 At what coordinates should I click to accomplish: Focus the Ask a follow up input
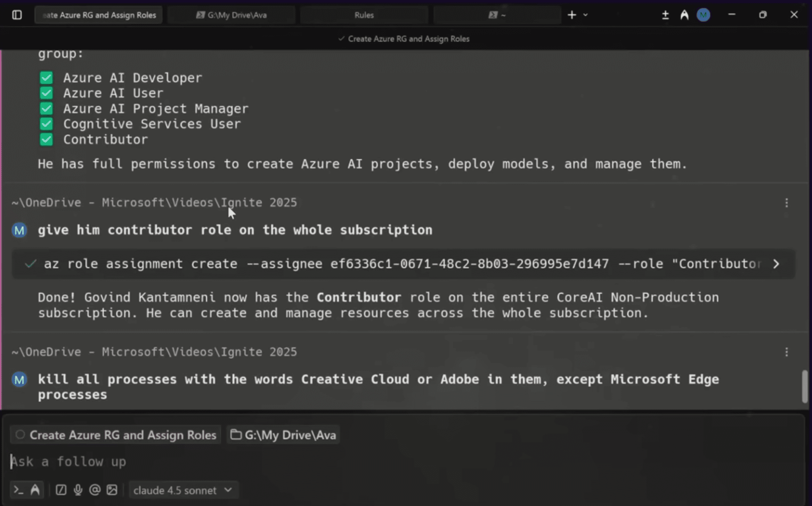(x=403, y=462)
